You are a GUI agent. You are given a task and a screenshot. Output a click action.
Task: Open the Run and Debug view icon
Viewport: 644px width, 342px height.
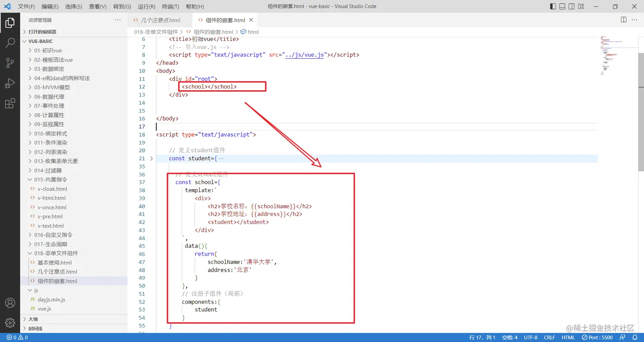coord(10,83)
